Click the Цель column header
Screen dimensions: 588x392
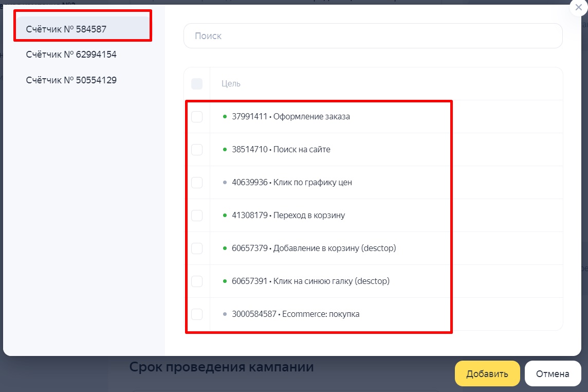231,84
